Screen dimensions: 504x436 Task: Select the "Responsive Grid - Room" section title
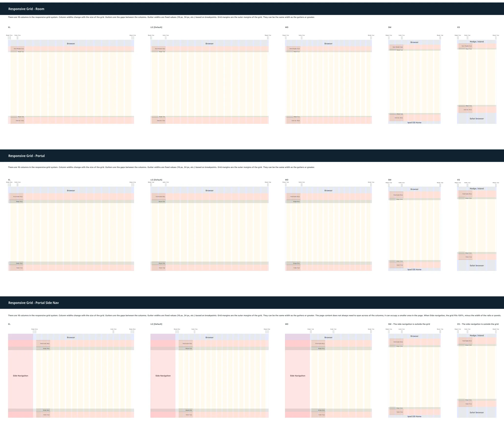click(26, 9)
